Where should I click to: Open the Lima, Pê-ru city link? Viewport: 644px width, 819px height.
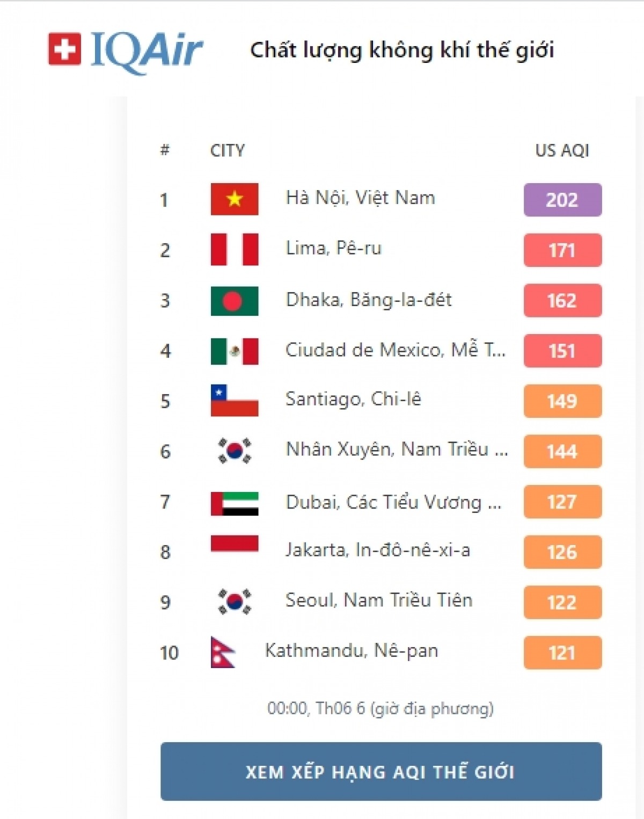333,248
